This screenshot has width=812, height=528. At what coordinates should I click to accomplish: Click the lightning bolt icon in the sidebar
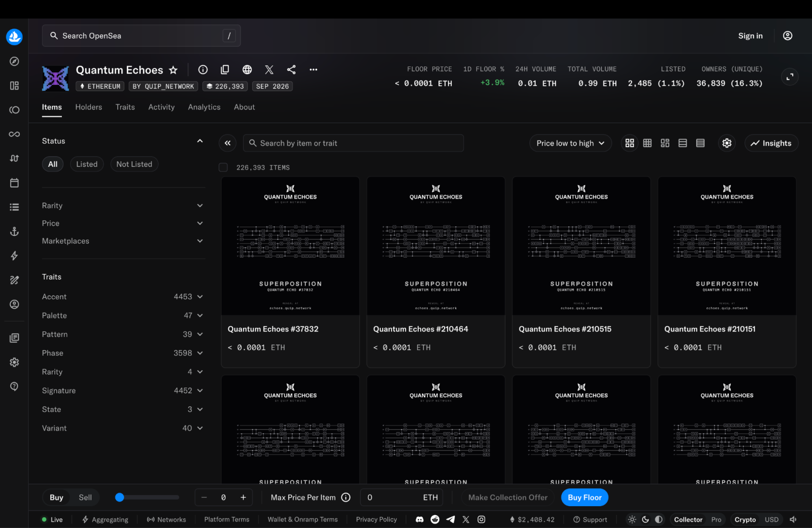point(14,256)
